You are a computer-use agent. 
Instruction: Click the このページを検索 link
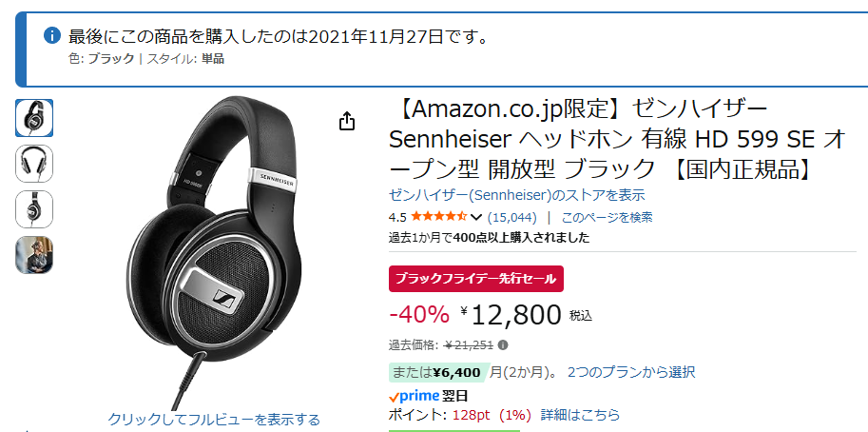point(607,217)
